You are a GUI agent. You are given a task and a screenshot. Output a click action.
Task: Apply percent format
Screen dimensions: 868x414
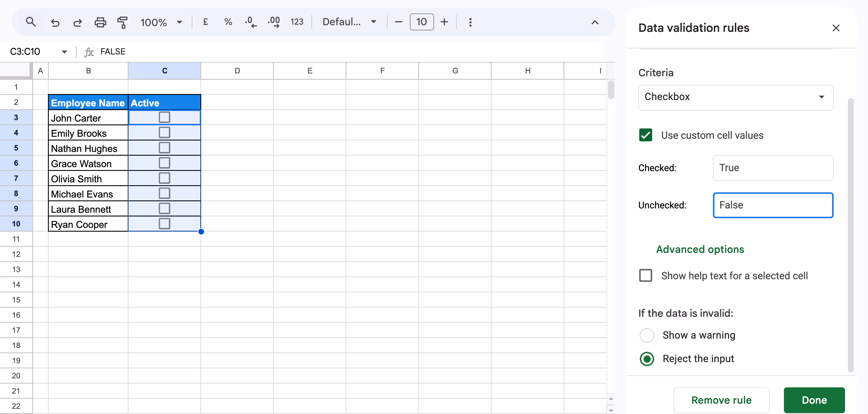(228, 22)
